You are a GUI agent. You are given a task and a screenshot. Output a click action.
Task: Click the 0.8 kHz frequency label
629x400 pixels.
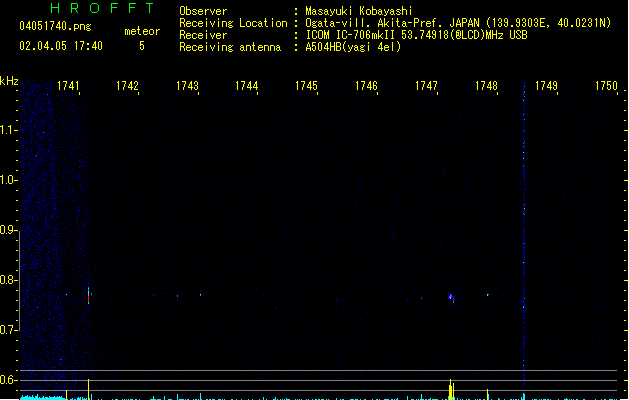click(7, 280)
